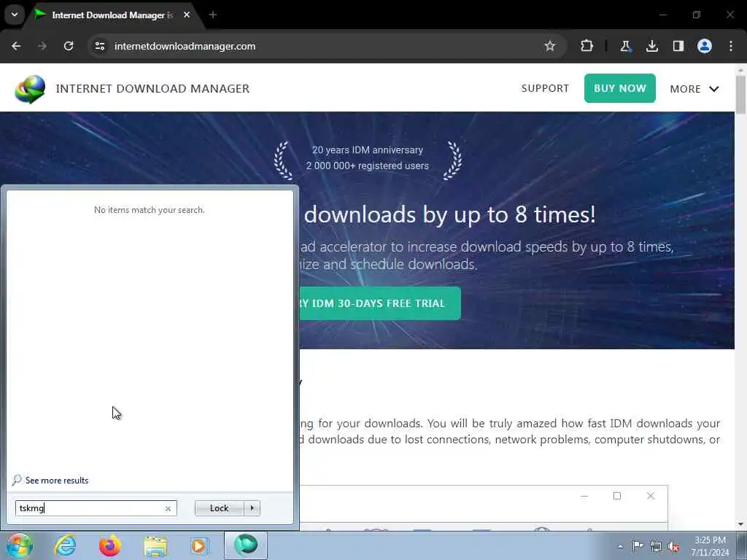
Task: Open a new browser tab
Action: click(213, 15)
